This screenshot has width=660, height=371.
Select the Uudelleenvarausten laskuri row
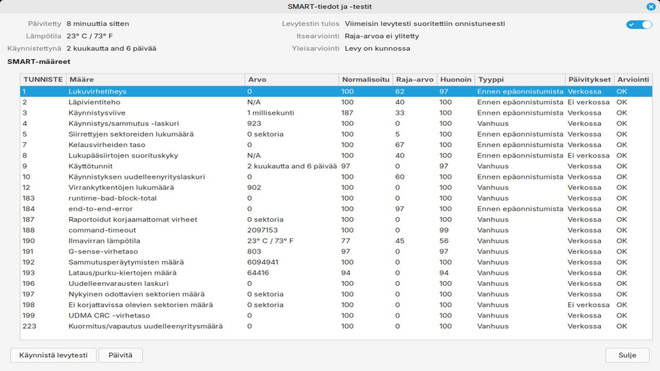[336, 283]
